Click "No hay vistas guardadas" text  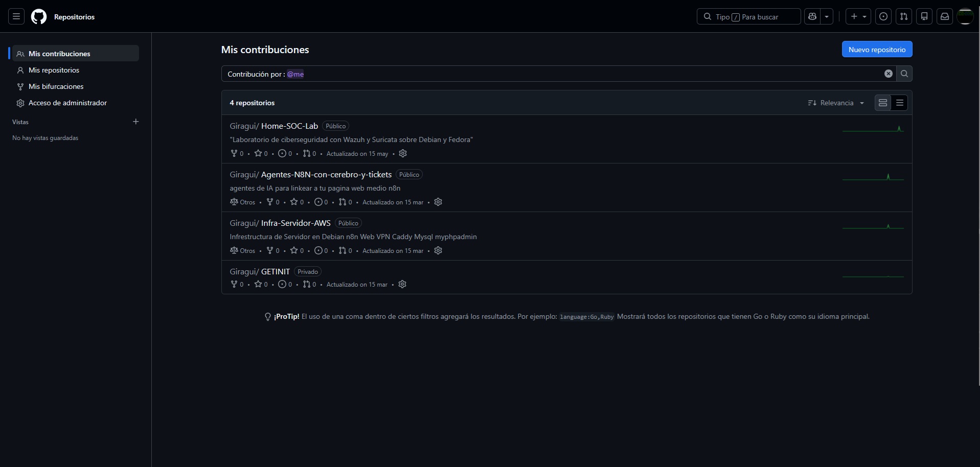(45, 138)
